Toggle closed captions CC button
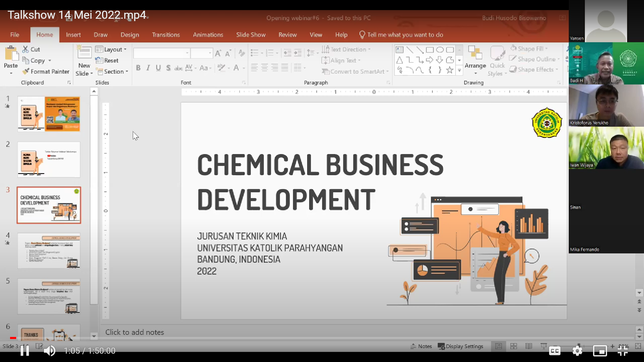 (x=554, y=351)
